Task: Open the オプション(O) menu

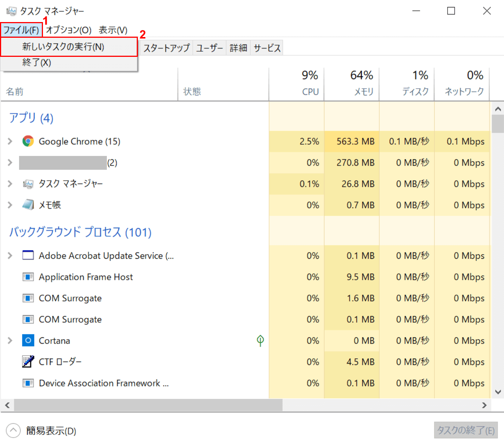Action: click(x=69, y=30)
